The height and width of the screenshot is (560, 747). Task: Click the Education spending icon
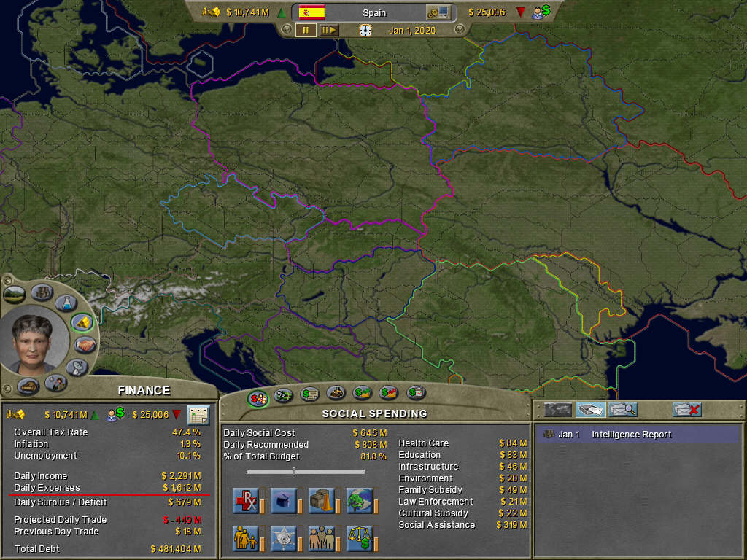coord(283,501)
